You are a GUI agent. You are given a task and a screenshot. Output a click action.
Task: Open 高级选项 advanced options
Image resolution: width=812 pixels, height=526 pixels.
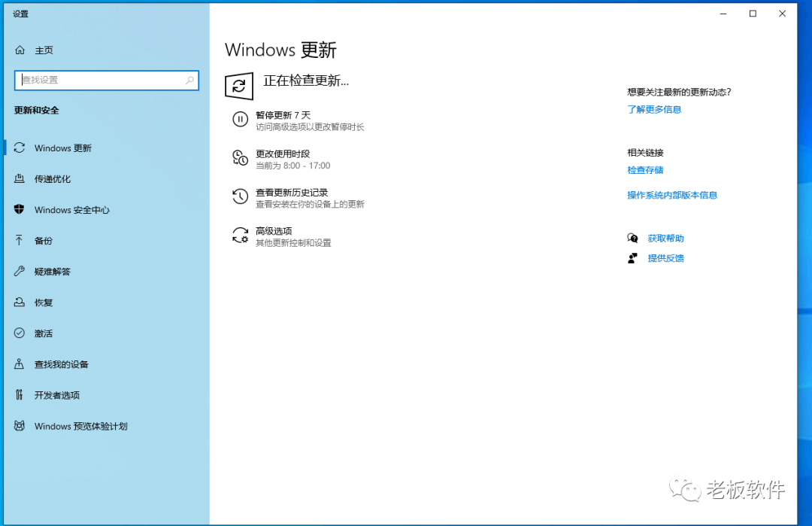point(274,230)
